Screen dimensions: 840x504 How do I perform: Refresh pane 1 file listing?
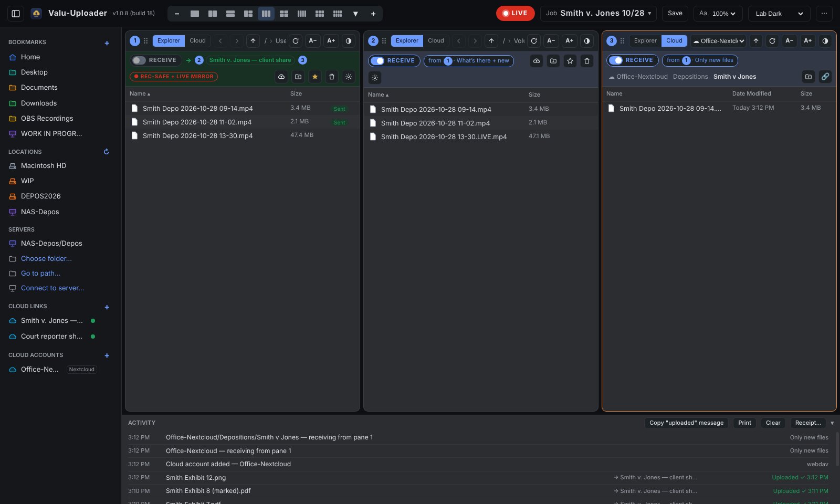296,41
